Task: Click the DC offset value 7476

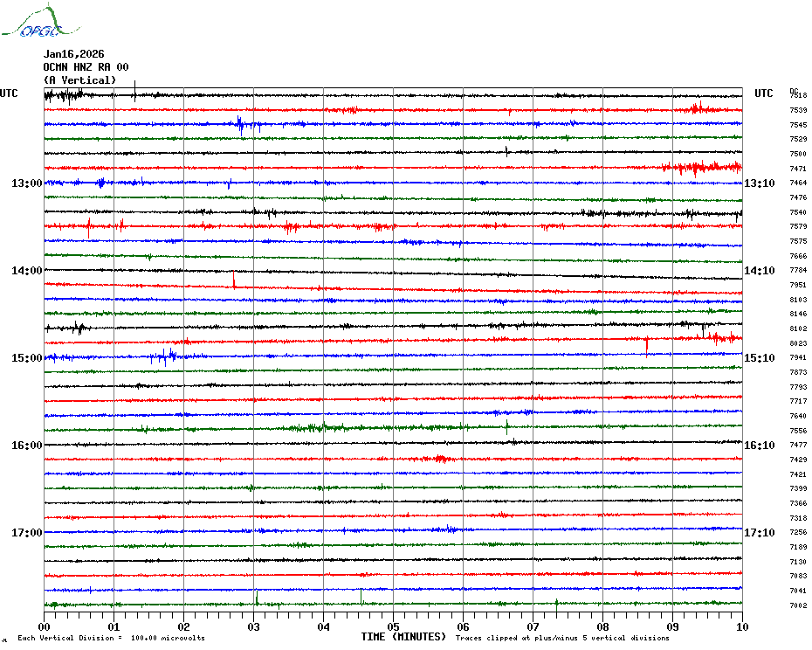Action: click(798, 197)
